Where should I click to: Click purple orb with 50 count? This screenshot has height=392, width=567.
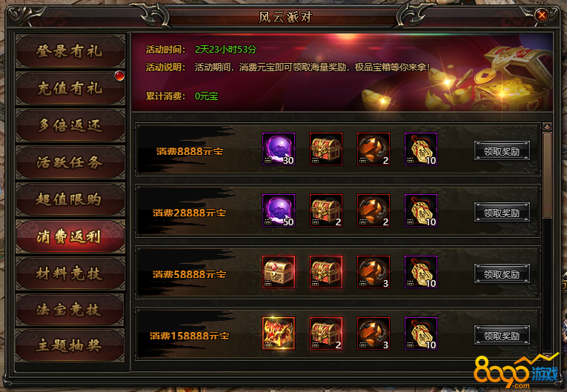tap(279, 210)
